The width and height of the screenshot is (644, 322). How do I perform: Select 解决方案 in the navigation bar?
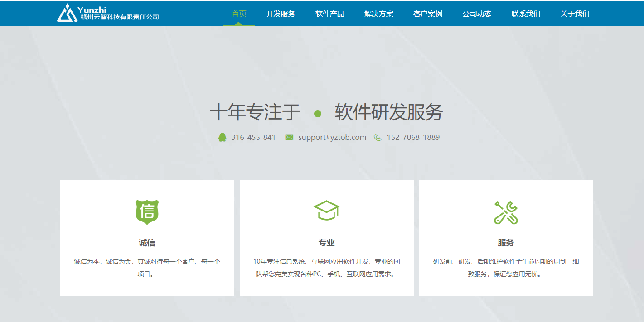coord(379,14)
